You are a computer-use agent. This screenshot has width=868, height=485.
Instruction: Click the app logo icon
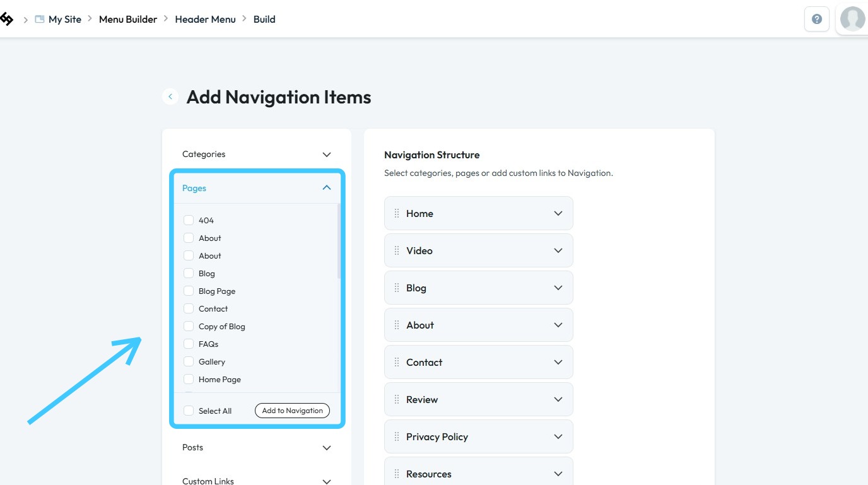[x=6, y=19]
